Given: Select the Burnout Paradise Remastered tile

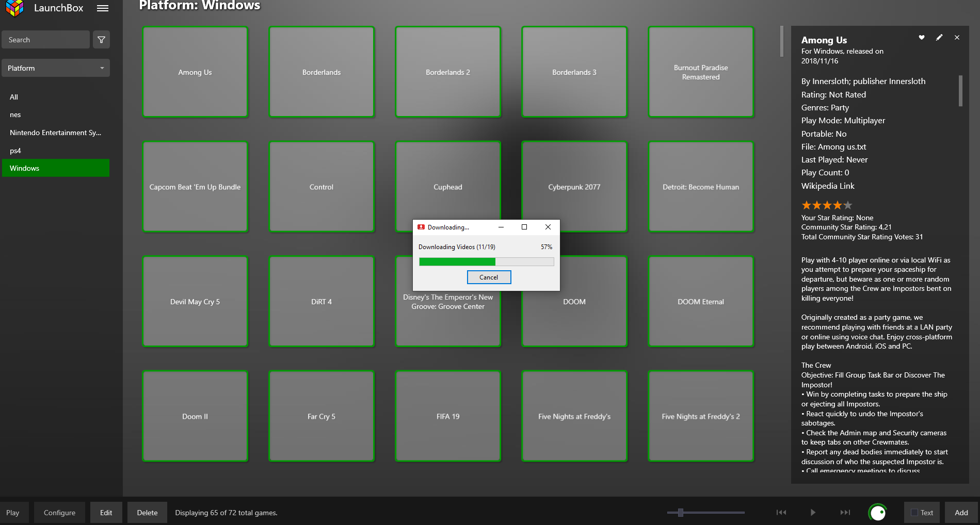Looking at the screenshot, I should pos(701,72).
